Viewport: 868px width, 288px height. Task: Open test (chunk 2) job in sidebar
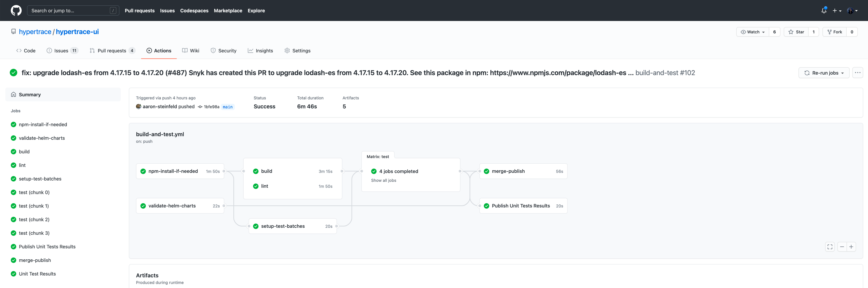coord(34,220)
